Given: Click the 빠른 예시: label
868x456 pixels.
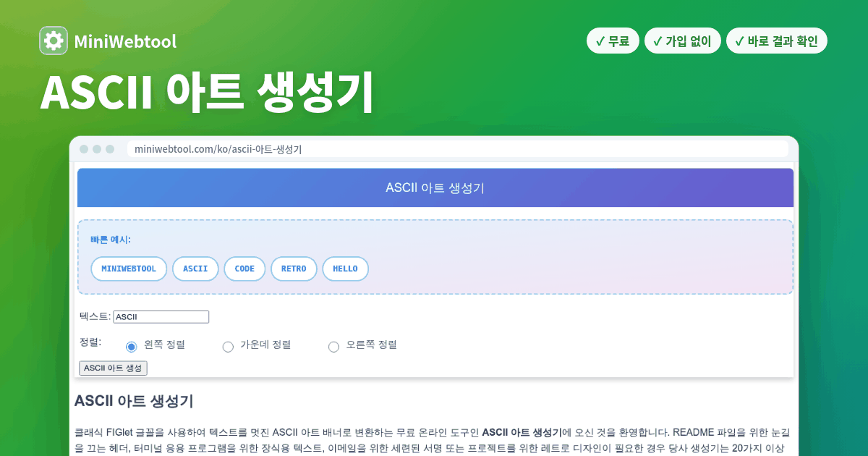Looking at the screenshot, I should (110, 240).
